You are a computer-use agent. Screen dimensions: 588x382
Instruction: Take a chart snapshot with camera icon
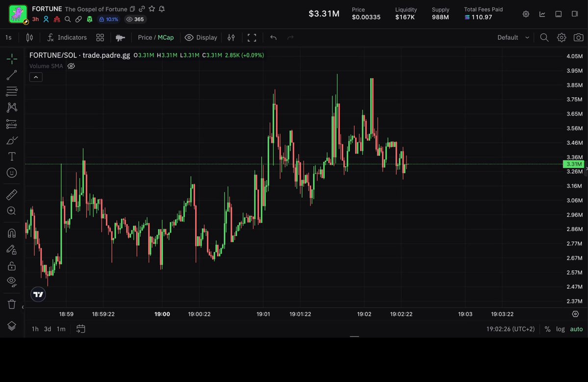tap(579, 37)
